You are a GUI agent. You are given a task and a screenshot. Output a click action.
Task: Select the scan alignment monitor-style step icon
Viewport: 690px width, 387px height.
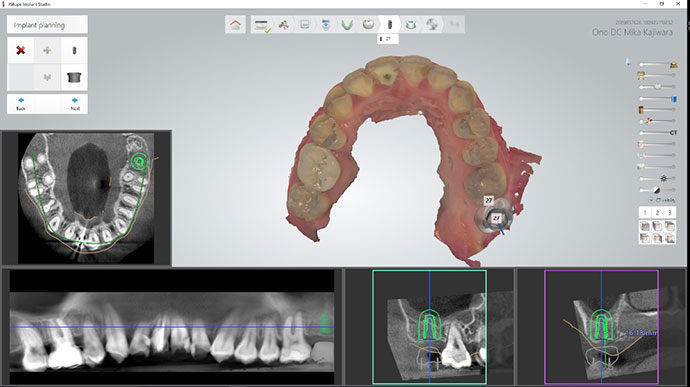click(305, 25)
